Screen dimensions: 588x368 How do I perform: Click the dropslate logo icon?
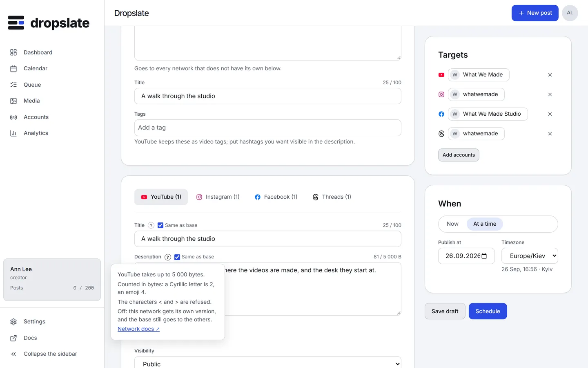pos(16,23)
